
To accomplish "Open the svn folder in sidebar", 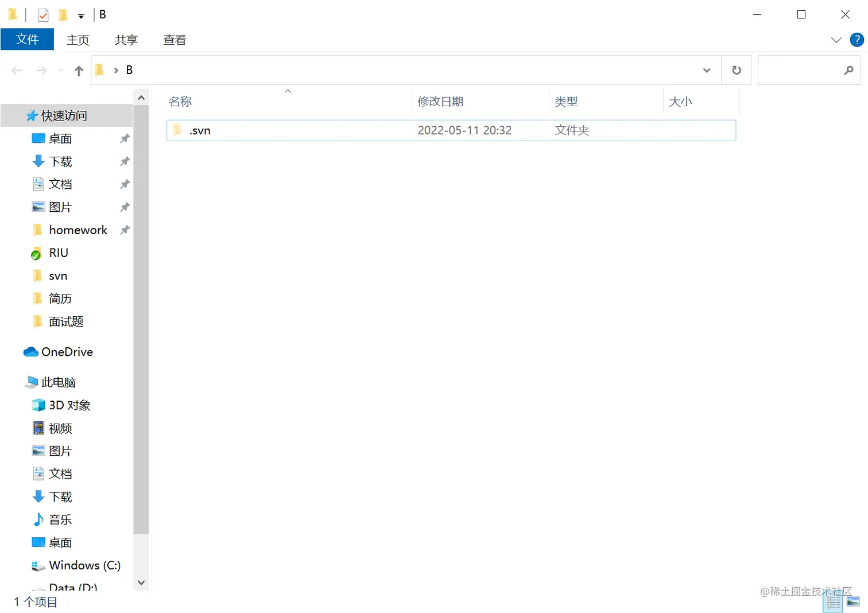I will 58,276.
